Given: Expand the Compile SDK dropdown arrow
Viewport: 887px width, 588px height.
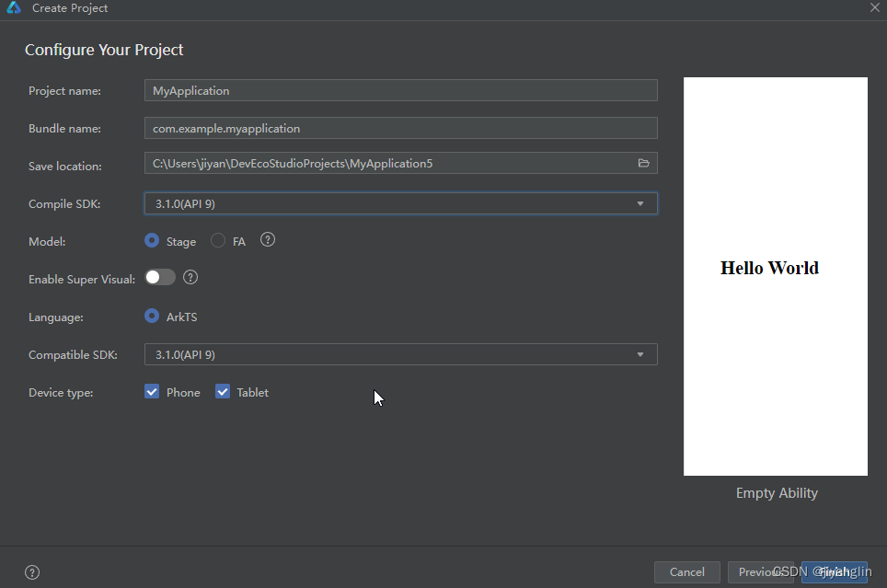Looking at the screenshot, I should (x=640, y=203).
